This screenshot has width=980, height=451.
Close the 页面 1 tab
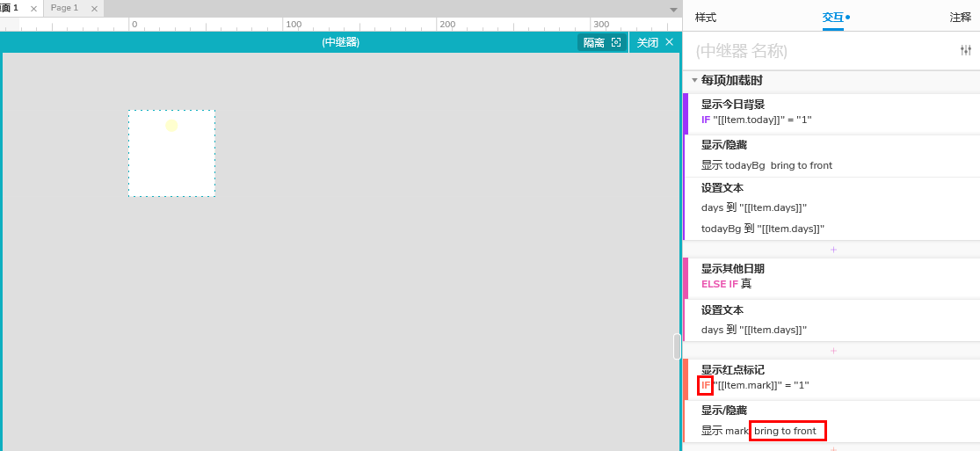33,9
